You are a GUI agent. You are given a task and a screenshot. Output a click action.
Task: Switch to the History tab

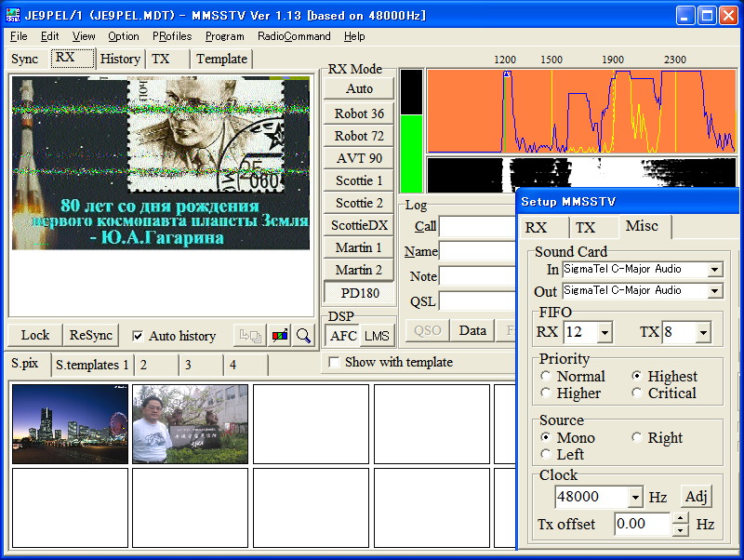click(120, 59)
